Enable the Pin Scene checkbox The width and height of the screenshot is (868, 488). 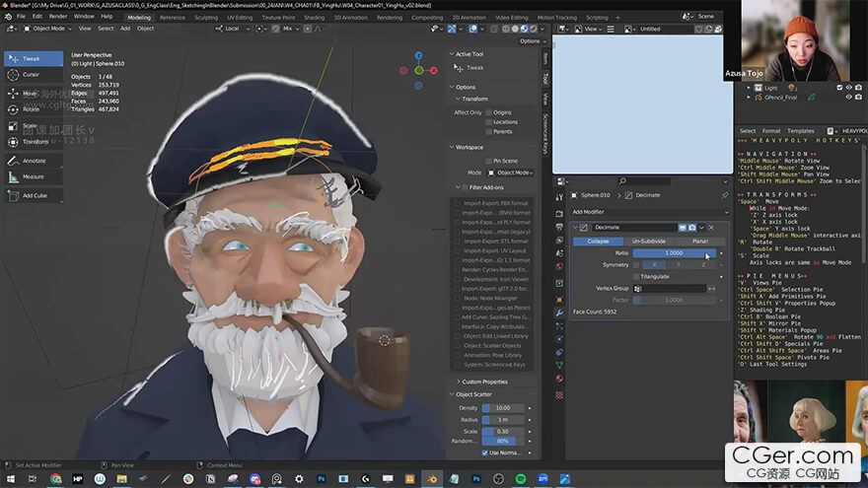[488, 160]
